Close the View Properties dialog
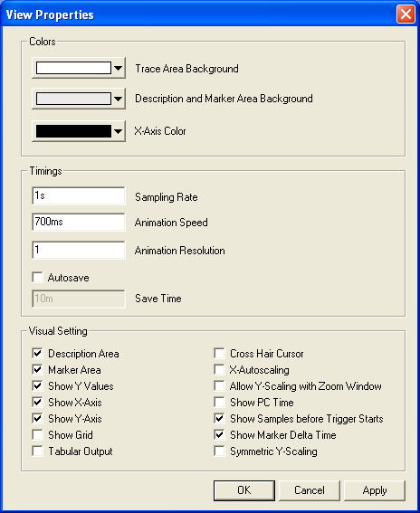This screenshot has width=420, height=513. pos(406,14)
